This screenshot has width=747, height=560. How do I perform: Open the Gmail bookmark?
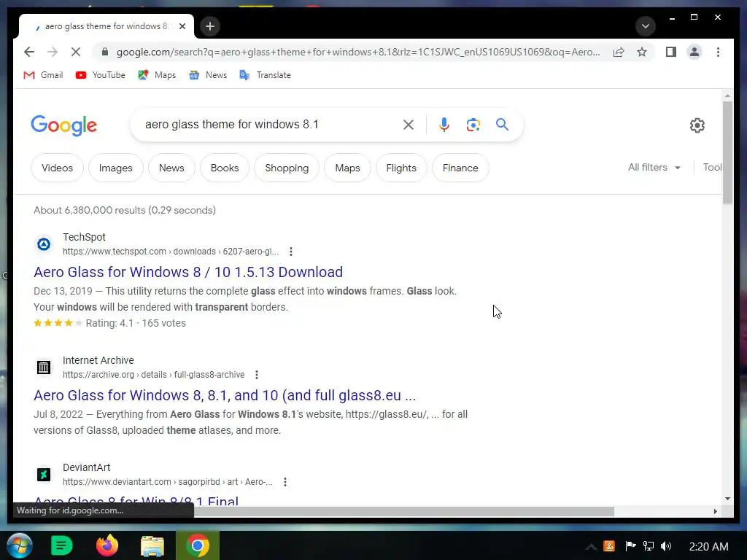[43, 75]
